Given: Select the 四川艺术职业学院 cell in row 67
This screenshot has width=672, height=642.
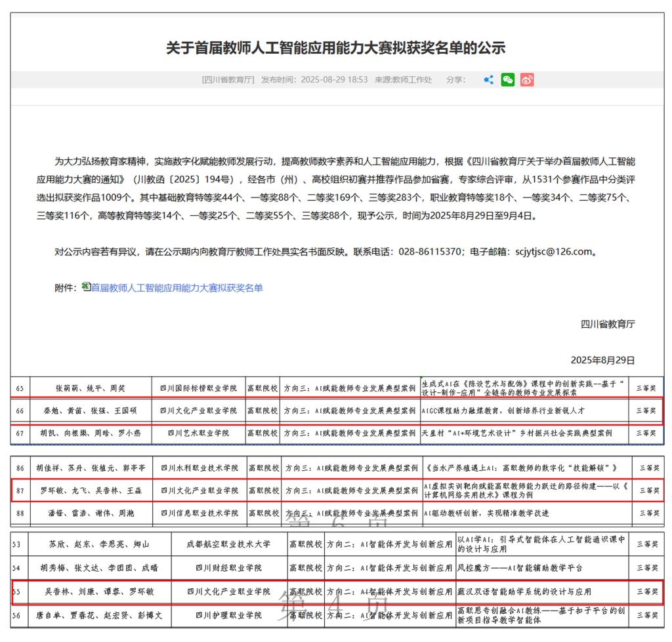Looking at the screenshot, I should tap(198, 433).
